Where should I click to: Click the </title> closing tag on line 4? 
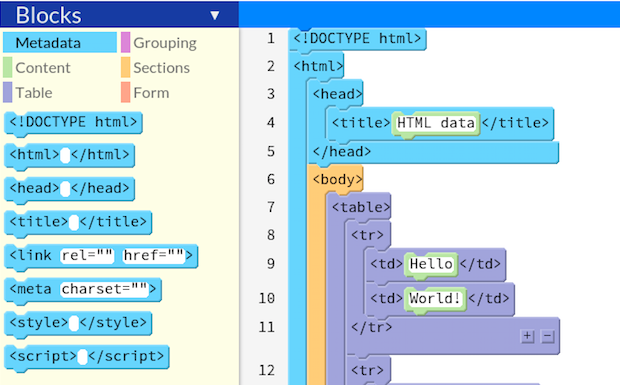coord(515,123)
